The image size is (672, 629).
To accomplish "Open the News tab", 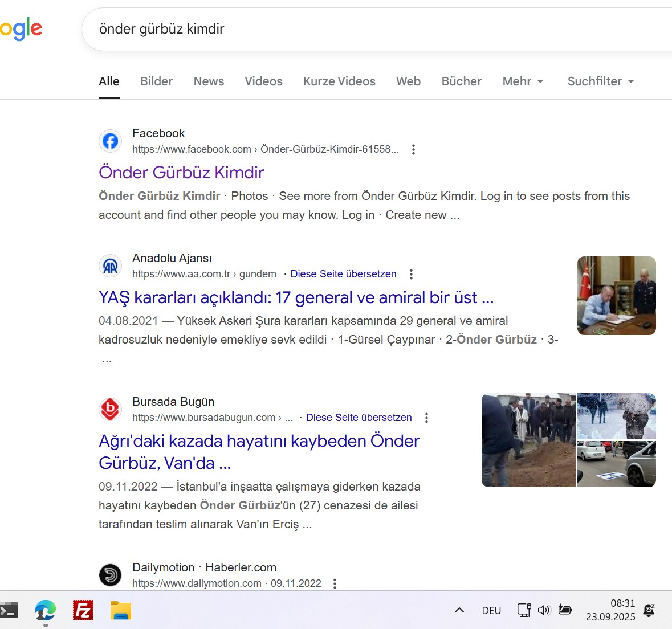I will 209,81.
